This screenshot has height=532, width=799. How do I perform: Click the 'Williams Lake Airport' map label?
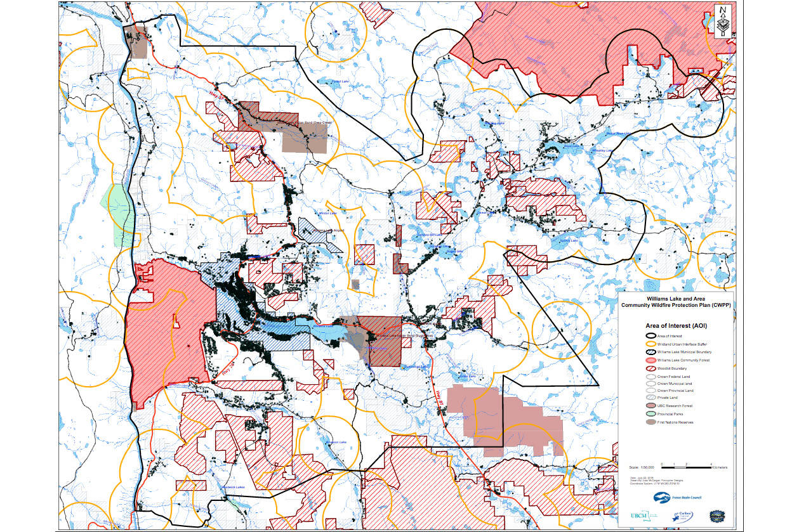[329, 230]
